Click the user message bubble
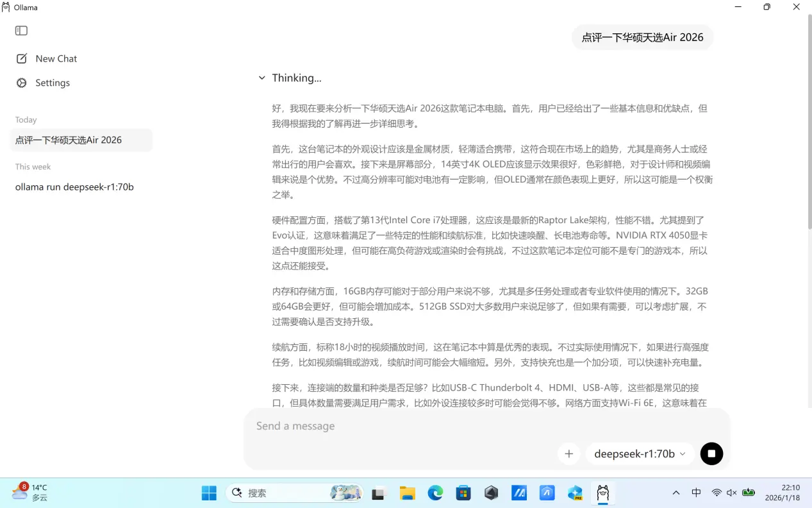Screen dimensions: 812x508 [x=642, y=37]
